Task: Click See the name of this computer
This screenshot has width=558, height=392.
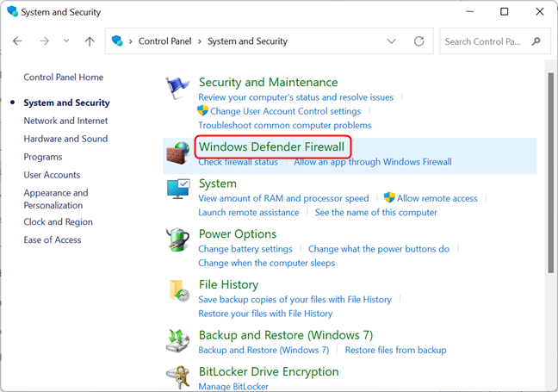Action: click(375, 213)
